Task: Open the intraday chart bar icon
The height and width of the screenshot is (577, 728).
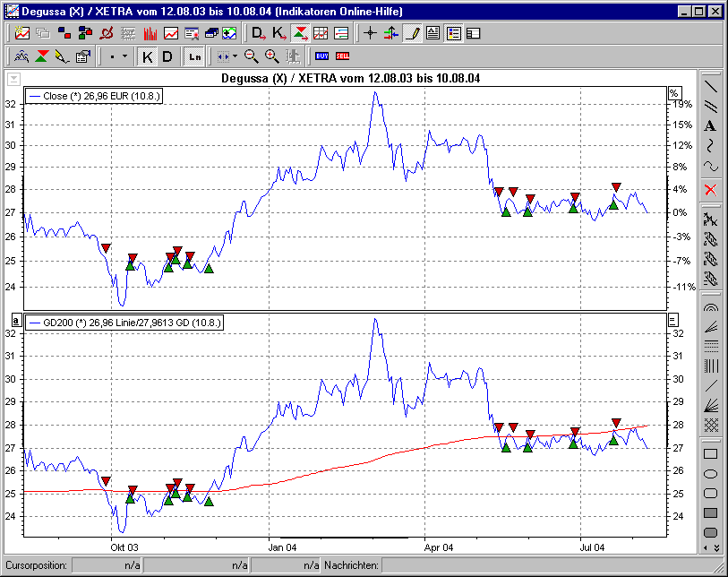Action: (149, 34)
